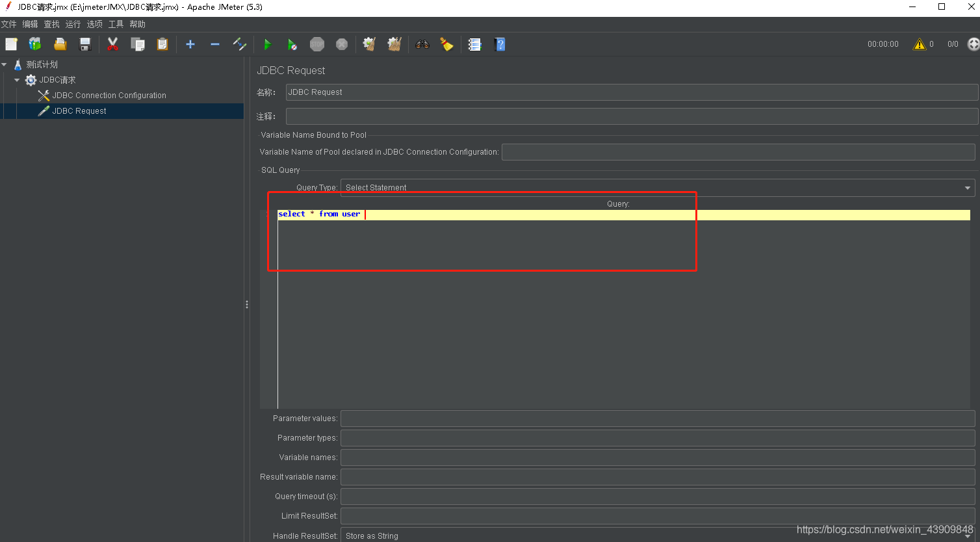
Task: Open the Templates icon in toolbar
Action: click(35, 44)
